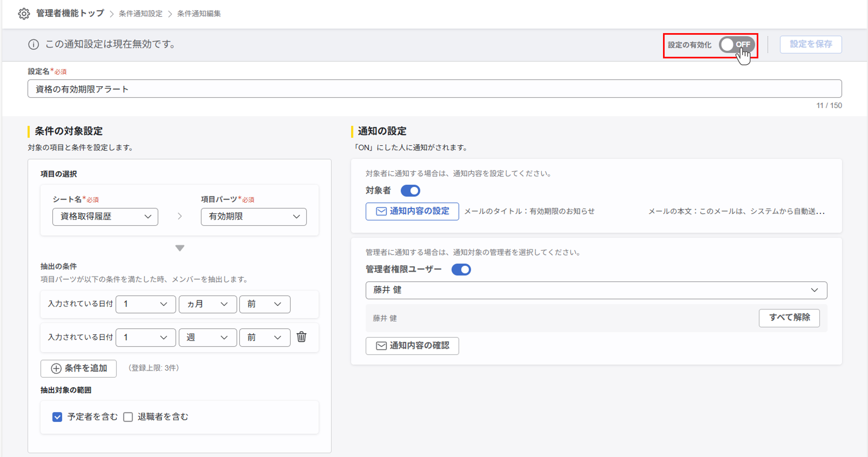The image size is (868, 457).
Task: Go to 条件通知設定 breadcrumb
Action: (140, 14)
